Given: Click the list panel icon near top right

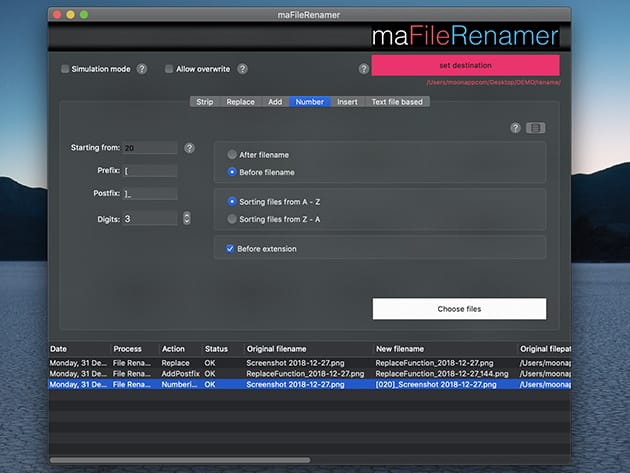Looking at the screenshot, I should point(536,128).
